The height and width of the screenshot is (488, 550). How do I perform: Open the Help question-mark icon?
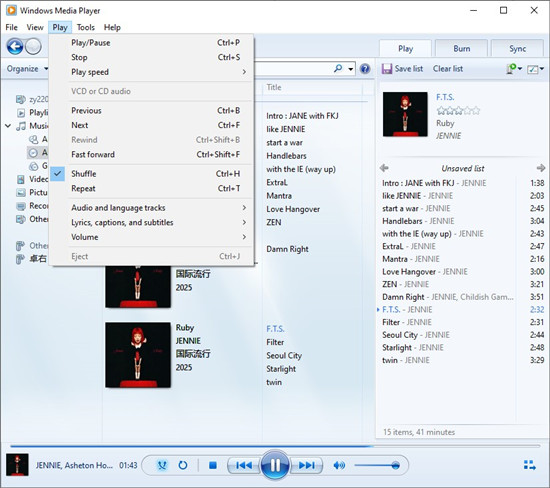click(x=365, y=68)
